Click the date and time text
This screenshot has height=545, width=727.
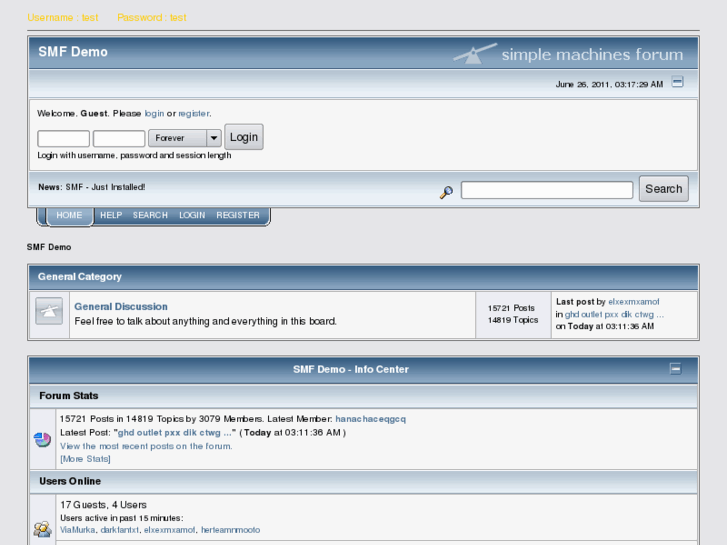pyautogui.click(x=609, y=84)
